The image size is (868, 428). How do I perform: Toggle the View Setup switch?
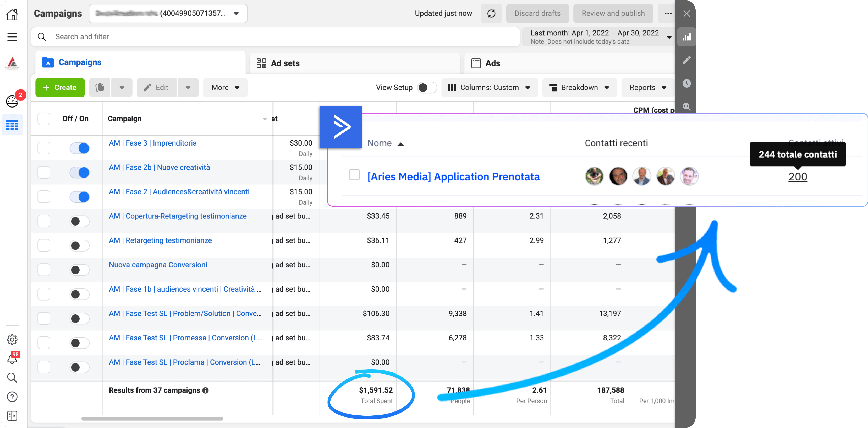coord(427,88)
